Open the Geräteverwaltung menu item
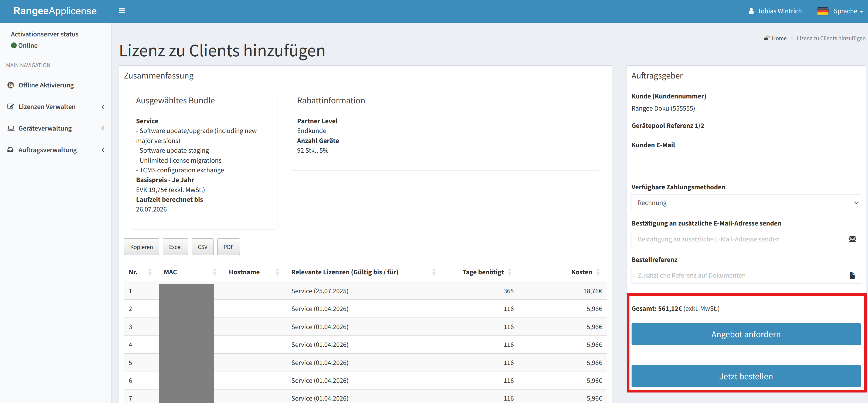The image size is (868, 403). coord(45,128)
